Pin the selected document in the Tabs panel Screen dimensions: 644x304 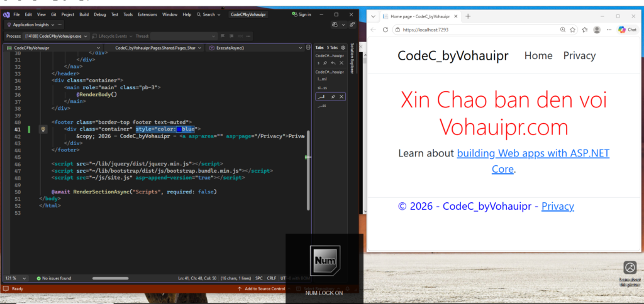click(x=333, y=97)
